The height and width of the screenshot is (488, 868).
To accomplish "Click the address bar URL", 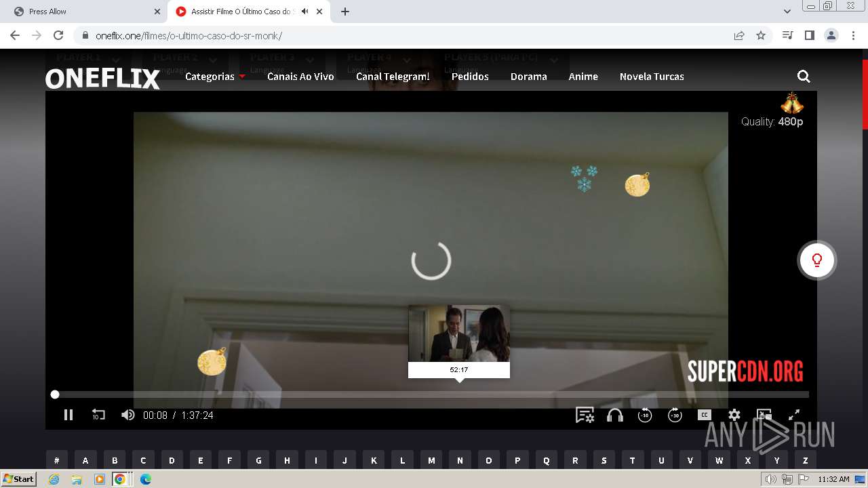I will click(189, 36).
